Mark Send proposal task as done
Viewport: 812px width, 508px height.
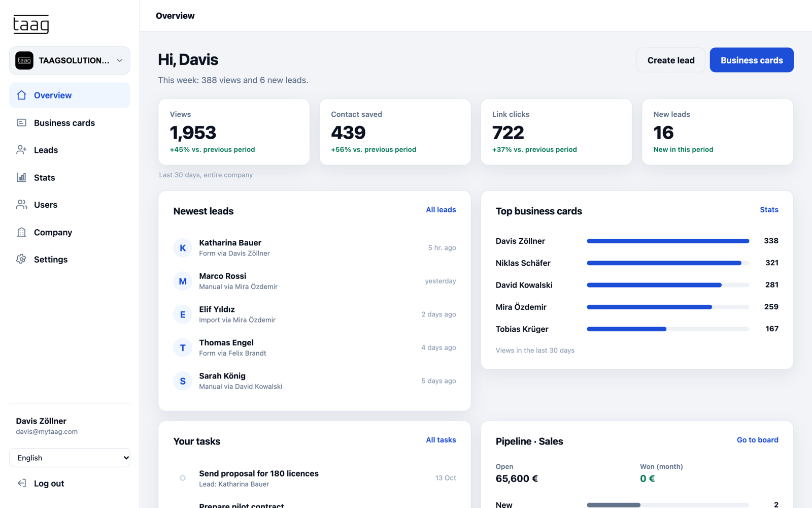coord(183,478)
